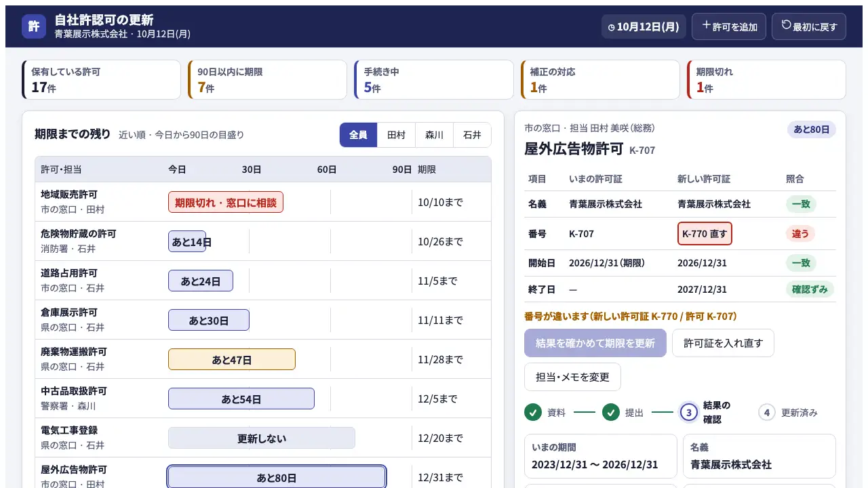Select the 危険物貯蔵の許可 row name
Image resolution: width=868 pixels, height=488 pixels.
pyautogui.click(x=79, y=234)
